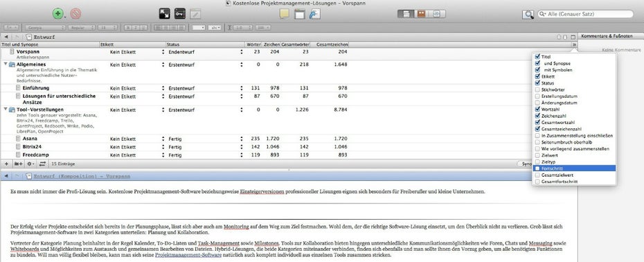
Task: Click the red Trash icon in toolbar
Action: [x=75, y=14]
